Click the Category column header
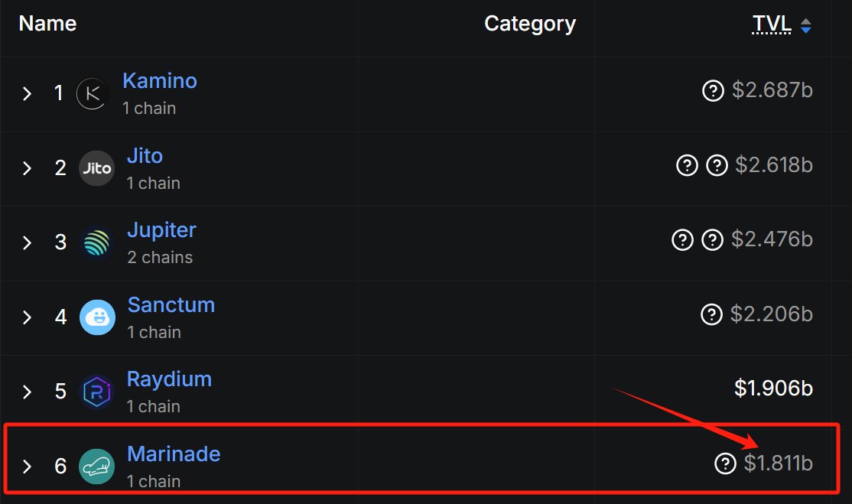The height and width of the screenshot is (504, 852). pos(530,24)
